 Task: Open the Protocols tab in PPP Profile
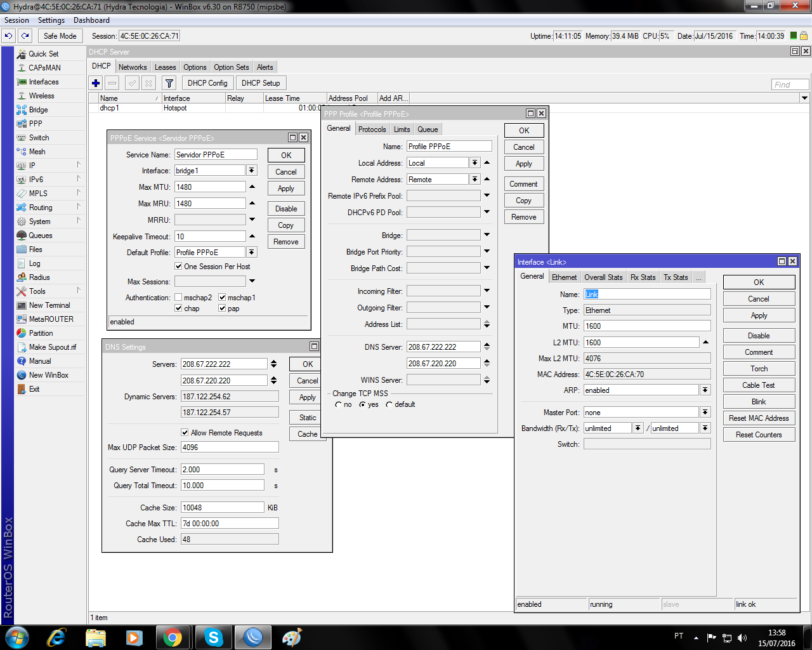(x=372, y=129)
